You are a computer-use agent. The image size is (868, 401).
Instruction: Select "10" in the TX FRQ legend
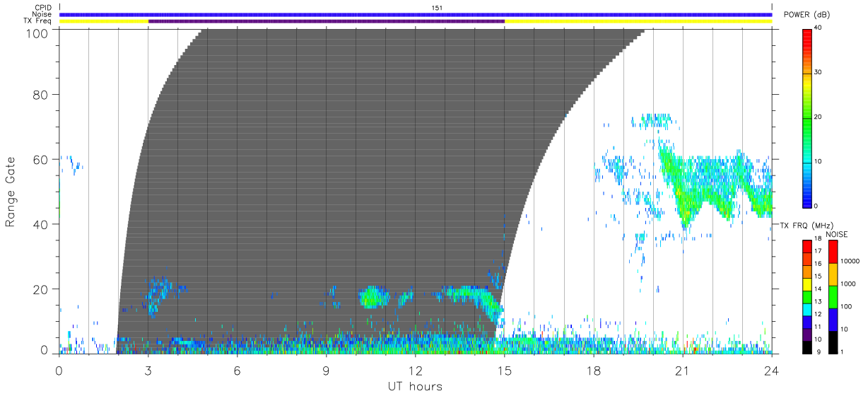[x=818, y=339]
